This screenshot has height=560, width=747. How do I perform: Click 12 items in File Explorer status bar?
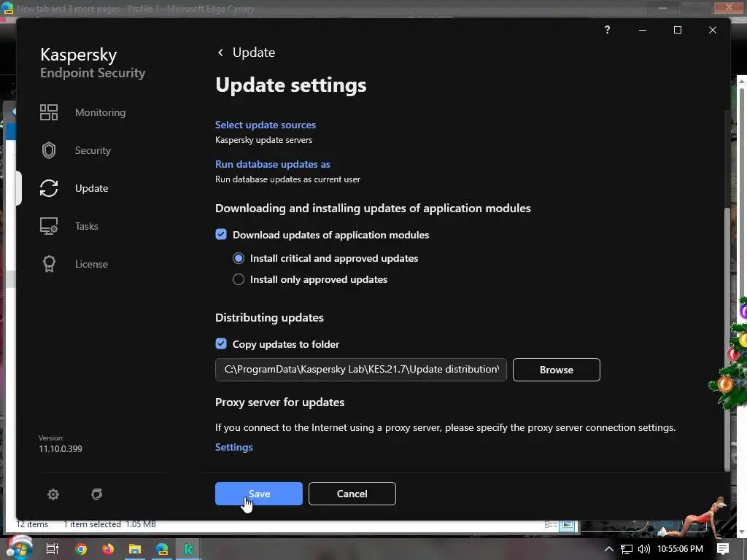coord(32,524)
